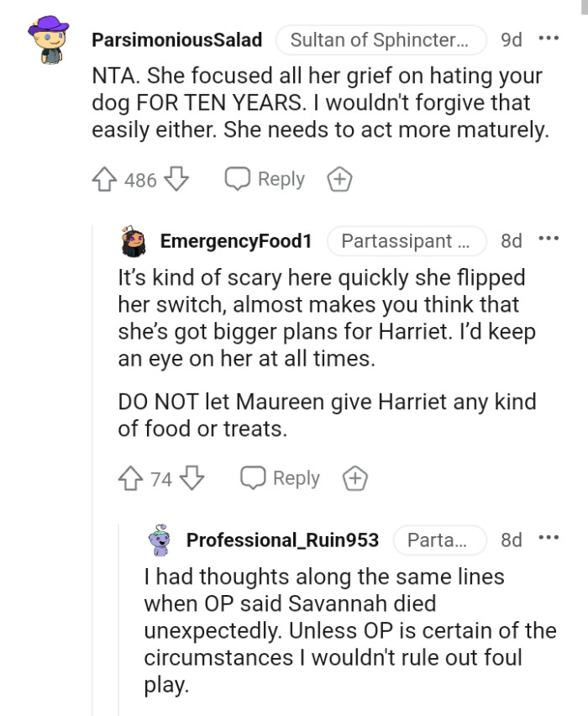View the Partassipant flair on EmergencyFood1
Viewport: 588px width, 716px height.
point(407,241)
